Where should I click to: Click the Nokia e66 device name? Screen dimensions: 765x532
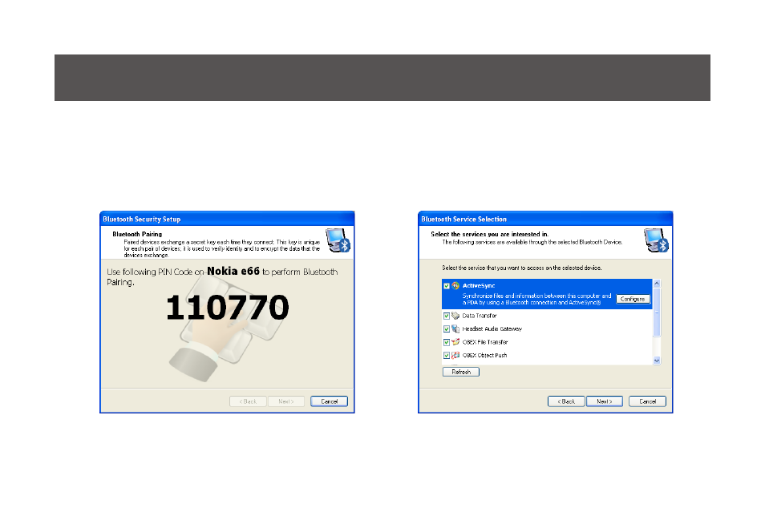pyautogui.click(x=233, y=271)
